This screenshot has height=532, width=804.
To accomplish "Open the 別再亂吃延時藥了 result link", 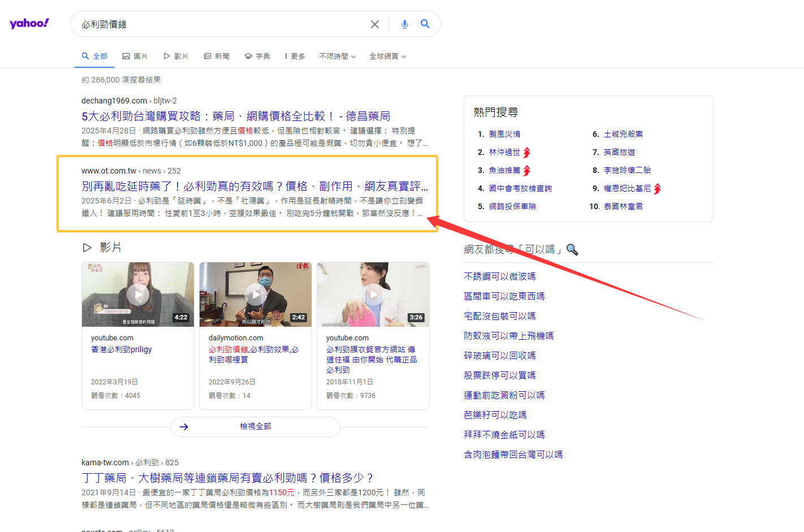I will click(254, 186).
